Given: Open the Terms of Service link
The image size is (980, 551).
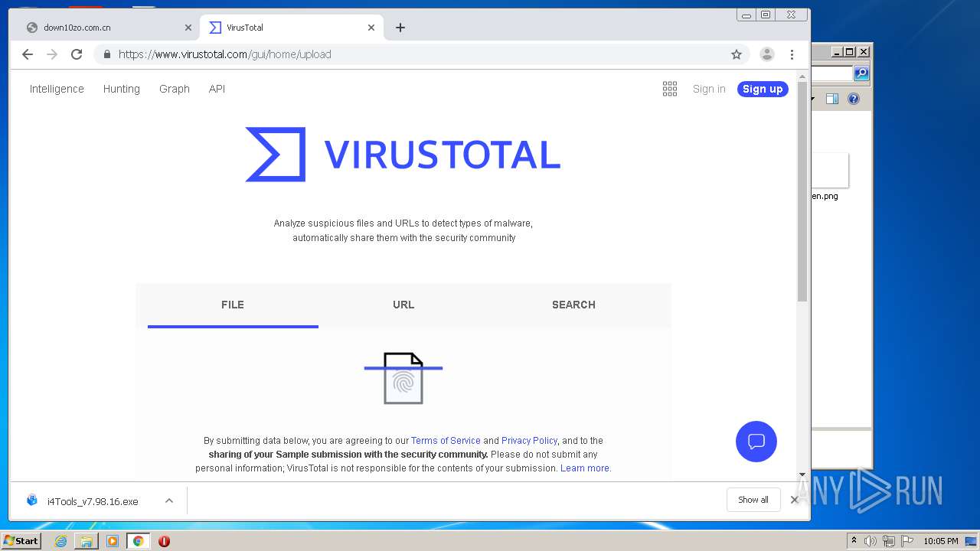Looking at the screenshot, I should 446,441.
